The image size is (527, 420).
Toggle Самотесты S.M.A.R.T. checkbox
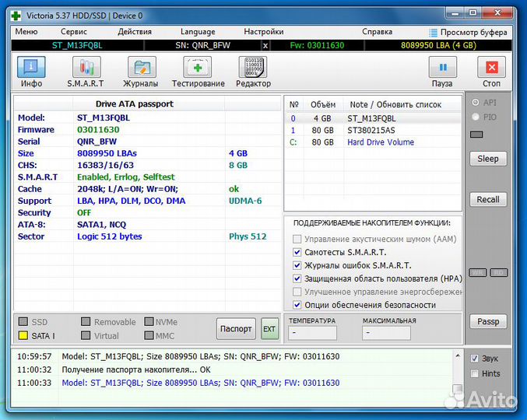297,252
